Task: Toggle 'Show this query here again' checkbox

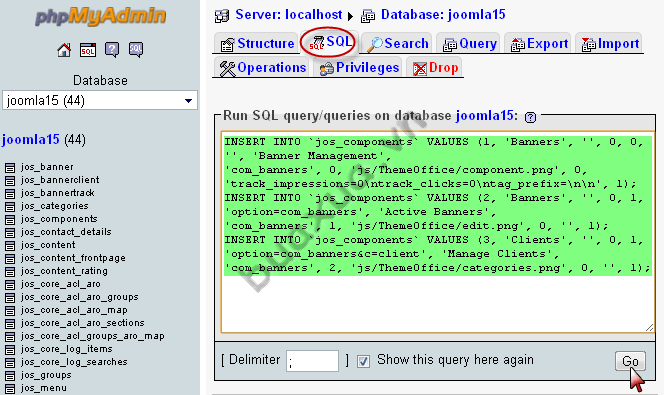Action: 363,361
